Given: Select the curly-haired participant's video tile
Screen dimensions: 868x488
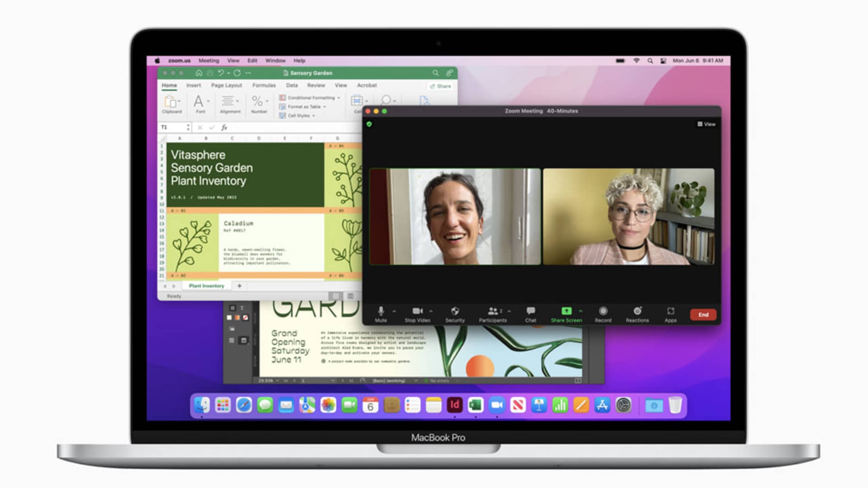Looking at the screenshot, I should point(628,216).
